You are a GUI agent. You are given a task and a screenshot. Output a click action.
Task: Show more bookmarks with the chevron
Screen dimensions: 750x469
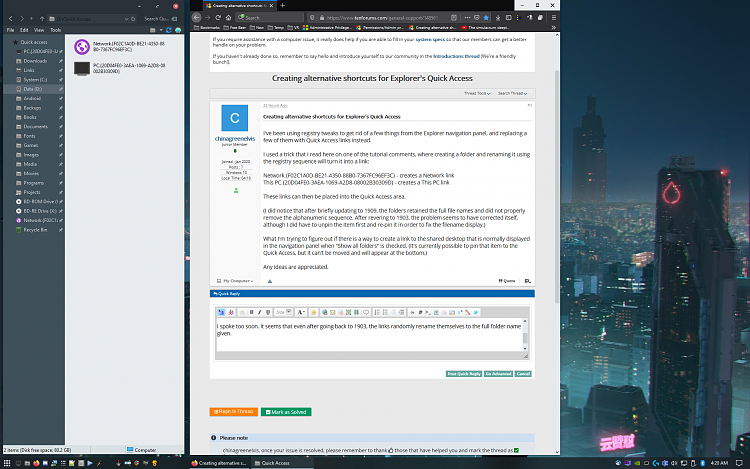point(553,28)
